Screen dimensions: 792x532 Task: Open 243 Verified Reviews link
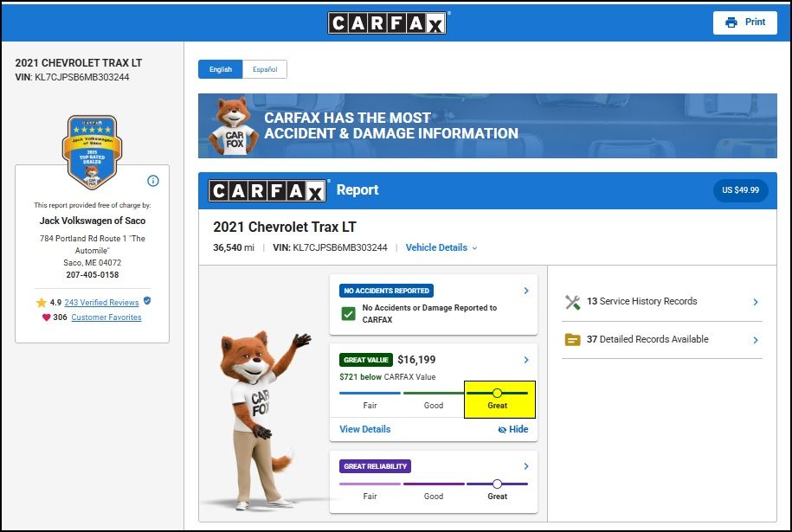point(101,303)
